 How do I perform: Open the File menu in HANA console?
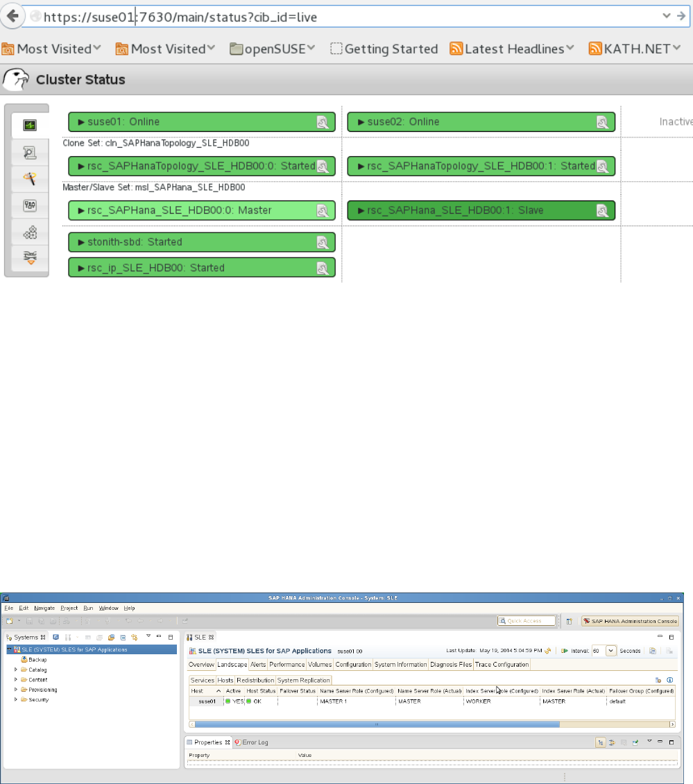tap(8, 608)
